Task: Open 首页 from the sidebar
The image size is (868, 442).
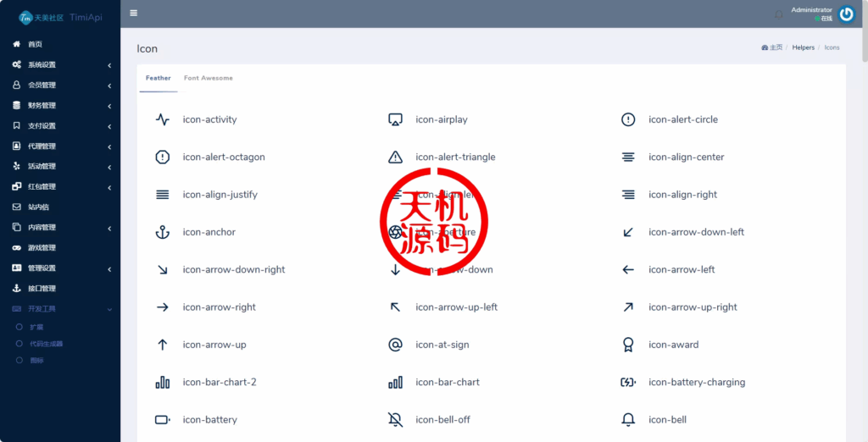Action: click(x=35, y=44)
